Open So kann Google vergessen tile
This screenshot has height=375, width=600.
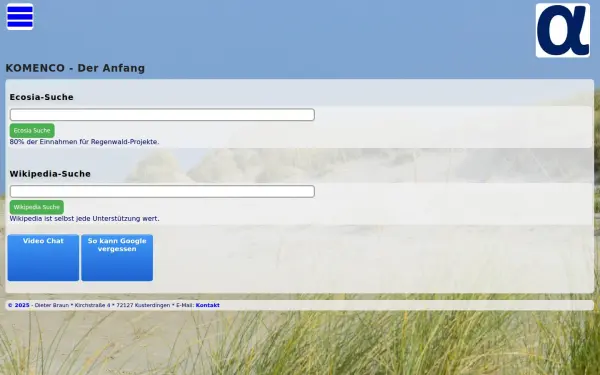pyautogui.click(x=117, y=258)
